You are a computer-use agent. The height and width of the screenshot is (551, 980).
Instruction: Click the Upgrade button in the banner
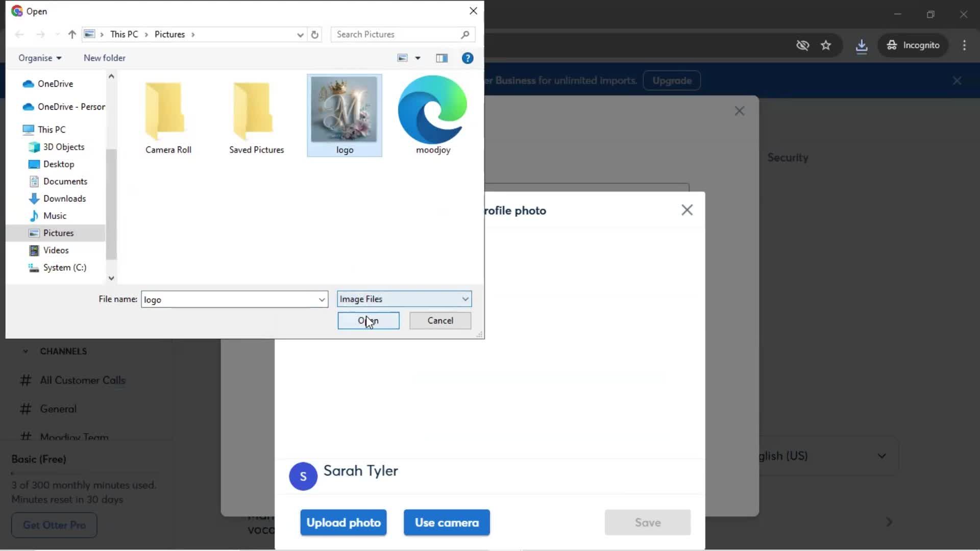click(x=672, y=81)
